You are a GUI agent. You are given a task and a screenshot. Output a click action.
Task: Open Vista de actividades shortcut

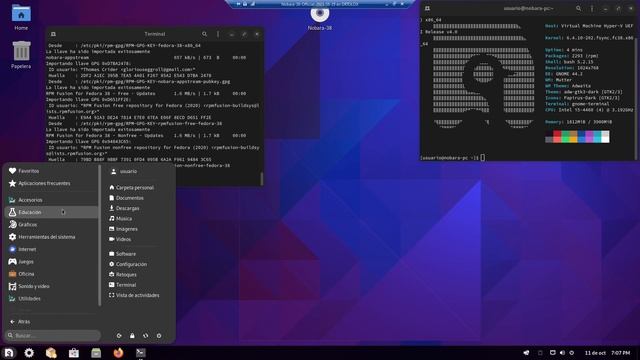pyautogui.click(x=134, y=295)
